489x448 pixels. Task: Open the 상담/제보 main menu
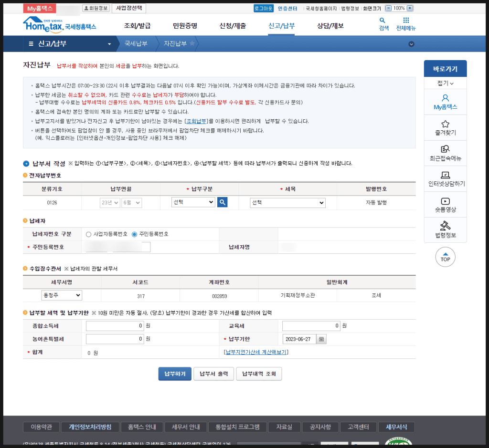(330, 26)
